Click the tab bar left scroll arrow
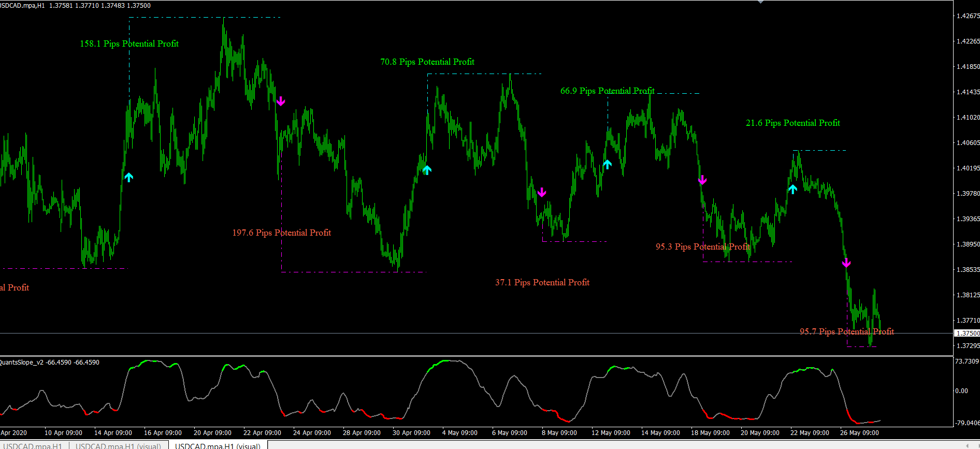Screen dimensions: 980x449 [967, 445]
